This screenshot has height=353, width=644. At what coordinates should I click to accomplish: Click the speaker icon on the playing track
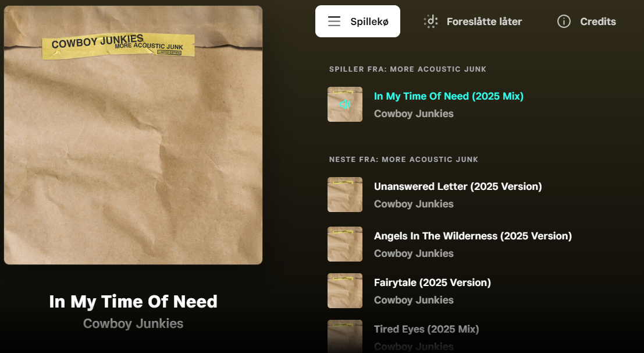(x=345, y=104)
